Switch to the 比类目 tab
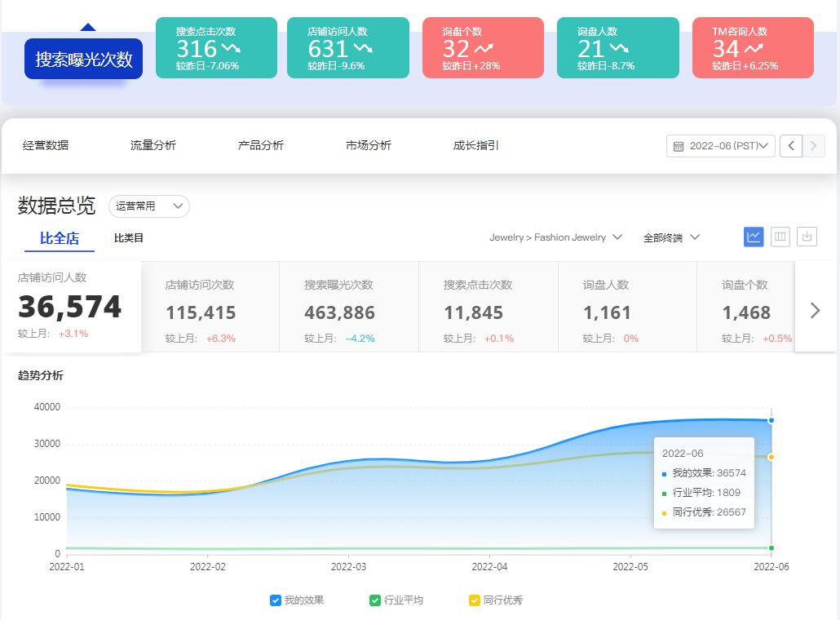 (x=129, y=238)
